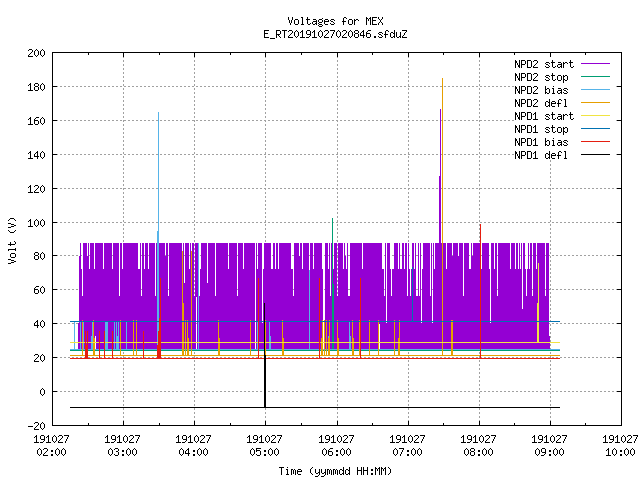The height and width of the screenshot is (480, 640).
Task: Click the 'NPD2 start' legend label
Action: pyautogui.click(x=544, y=64)
